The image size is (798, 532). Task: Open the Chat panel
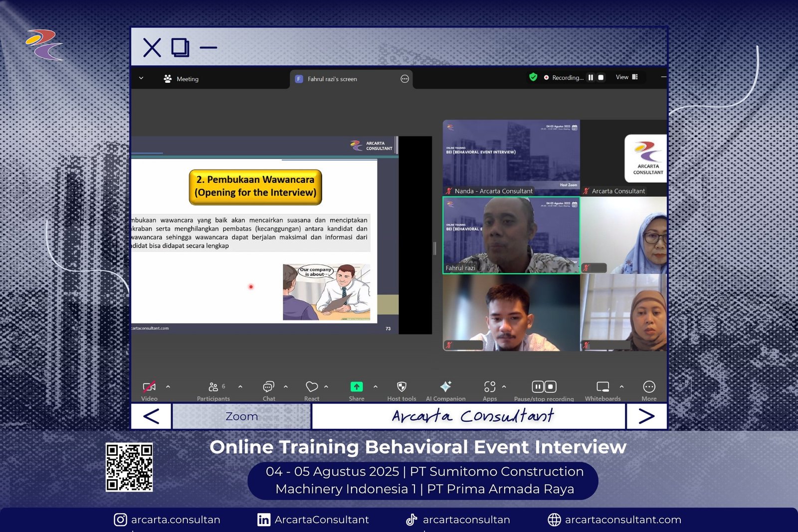[268, 387]
